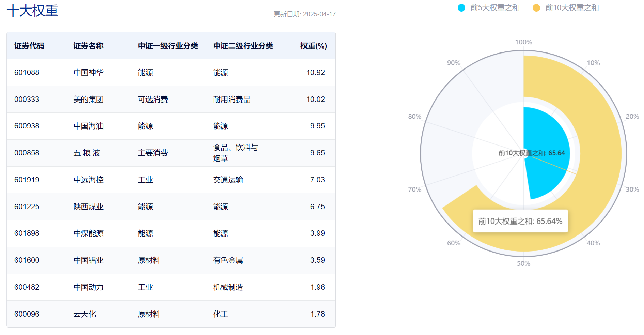Click 交通运输 sub-industry cell
Image resolution: width=644 pixels, height=335 pixels.
[228, 180]
